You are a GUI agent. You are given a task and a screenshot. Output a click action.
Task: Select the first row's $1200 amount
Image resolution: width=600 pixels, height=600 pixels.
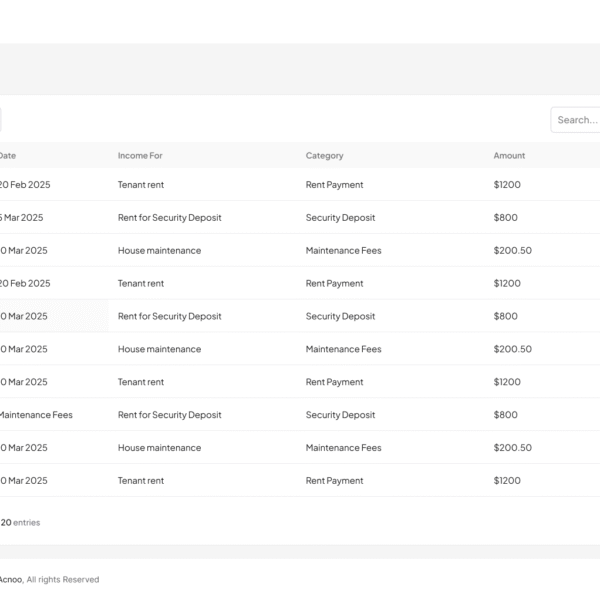507,185
